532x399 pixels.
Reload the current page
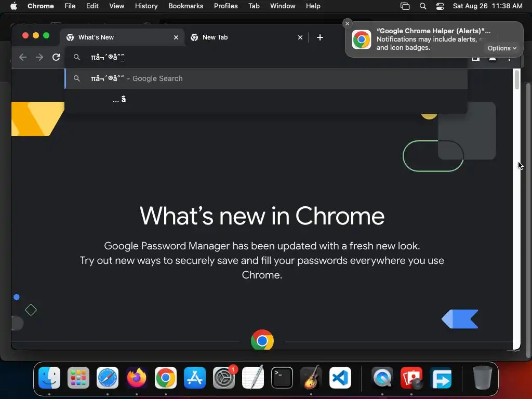pos(56,57)
